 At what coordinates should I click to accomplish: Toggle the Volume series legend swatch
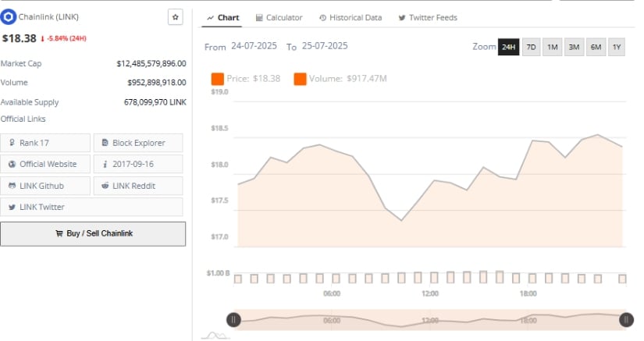(301, 79)
